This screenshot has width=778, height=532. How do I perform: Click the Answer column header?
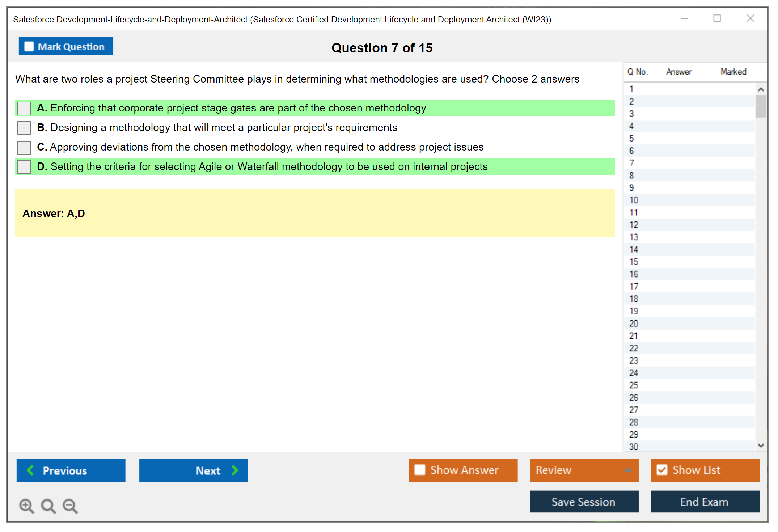coord(678,72)
